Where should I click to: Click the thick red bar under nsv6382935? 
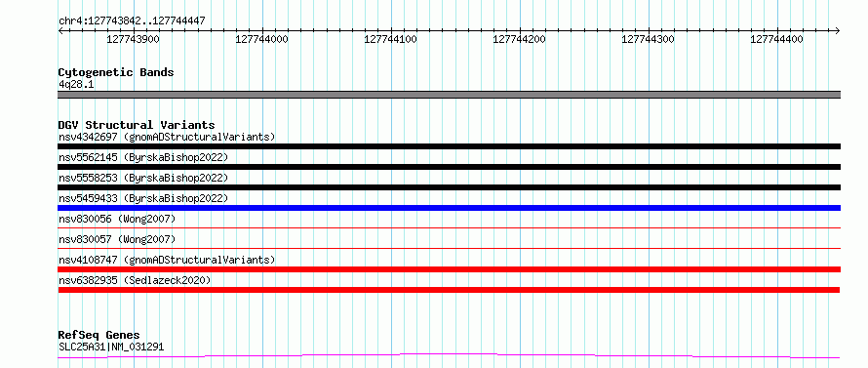449,290
